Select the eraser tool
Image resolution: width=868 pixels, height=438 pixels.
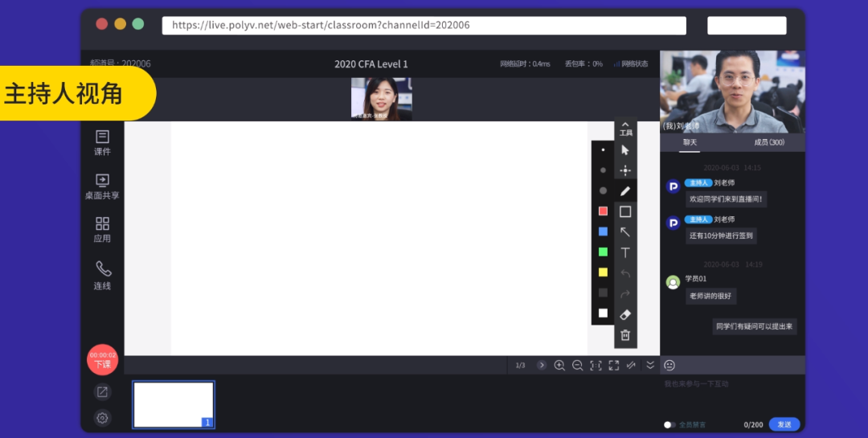click(625, 314)
